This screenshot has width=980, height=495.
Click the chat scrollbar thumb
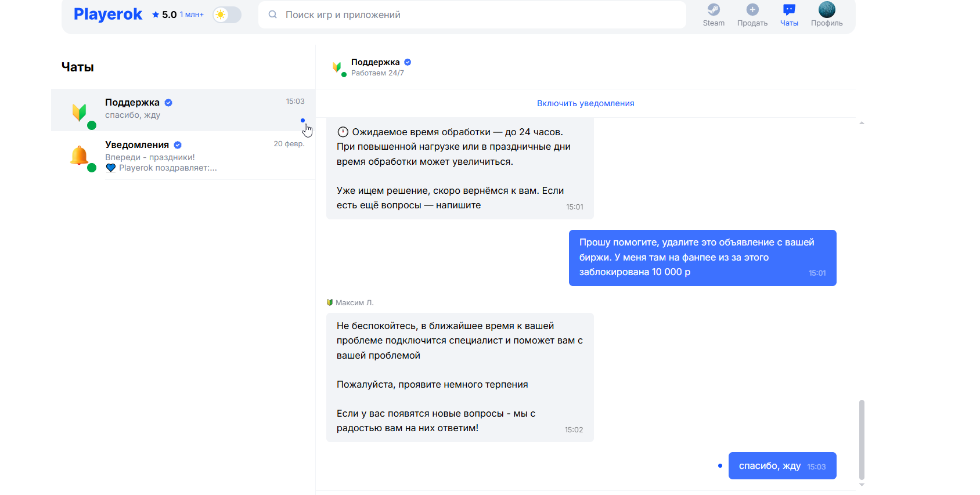click(x=862, y=439)
